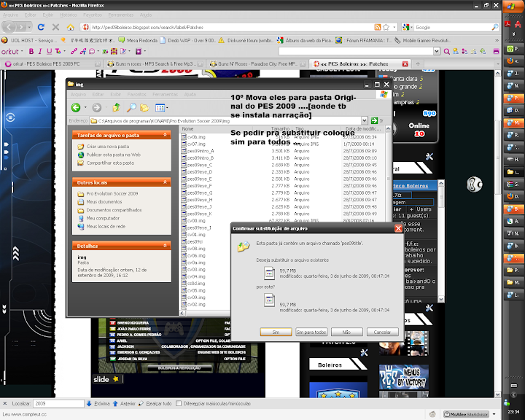Switch to Guns n roses MP3 Search tab
Image resolution: width=525 pixels, height=420 pixels.
(155, 63)
